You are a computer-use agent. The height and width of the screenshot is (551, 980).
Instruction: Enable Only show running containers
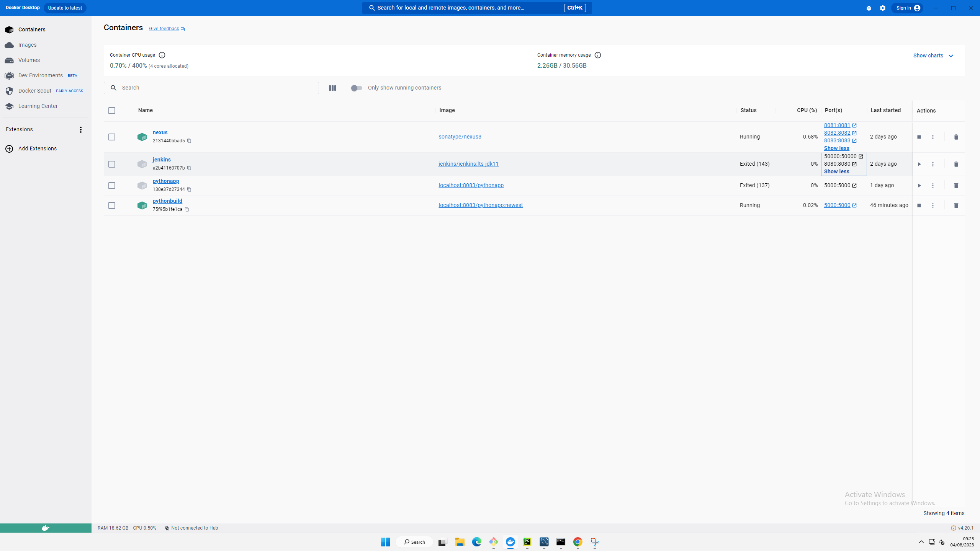point(356,88)
